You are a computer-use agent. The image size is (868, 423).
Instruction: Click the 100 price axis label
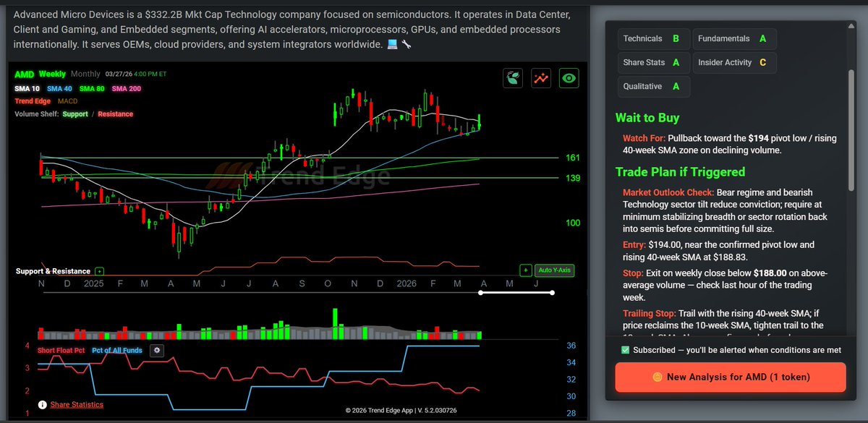[x=573, y=223]
